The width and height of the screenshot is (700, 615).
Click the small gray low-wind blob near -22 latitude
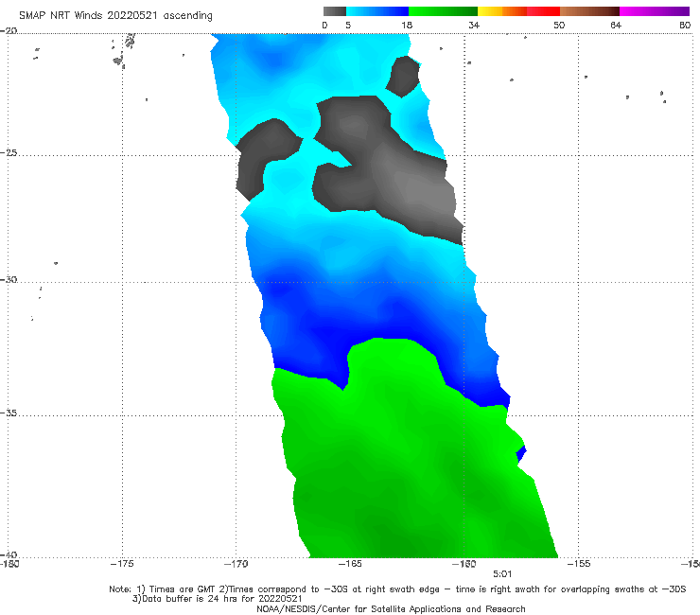click(403, 76)
